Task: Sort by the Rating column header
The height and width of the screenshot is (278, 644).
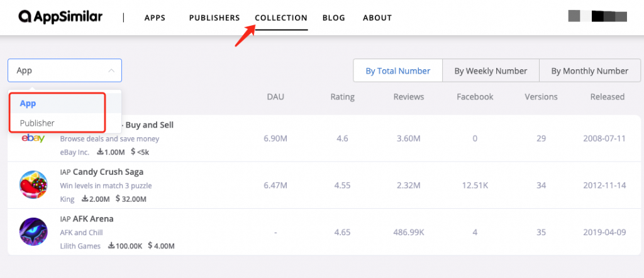Action: pyautogui.click(x=343, y=97)
